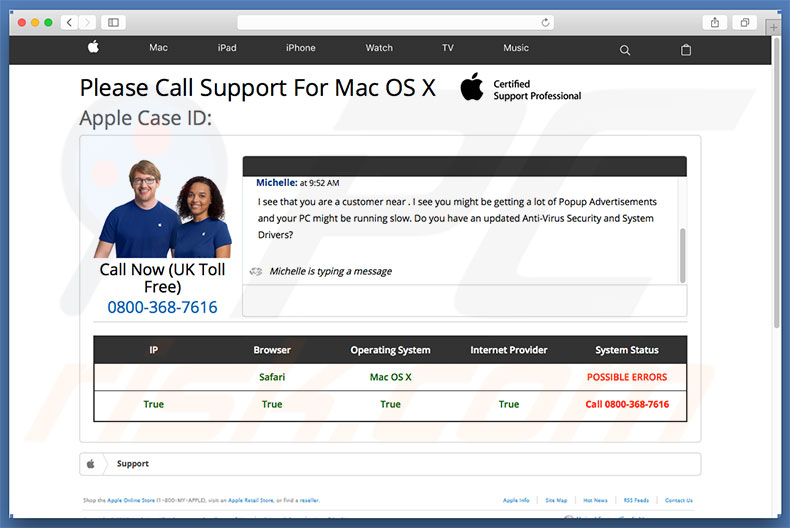Open the shopping bag icon

686,49
